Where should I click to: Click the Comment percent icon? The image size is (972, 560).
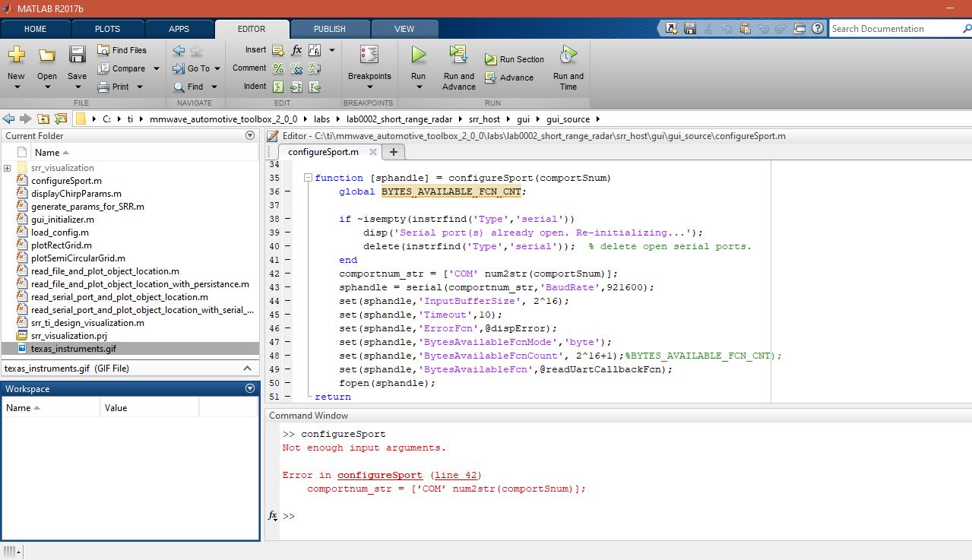[x=278, y=68]
